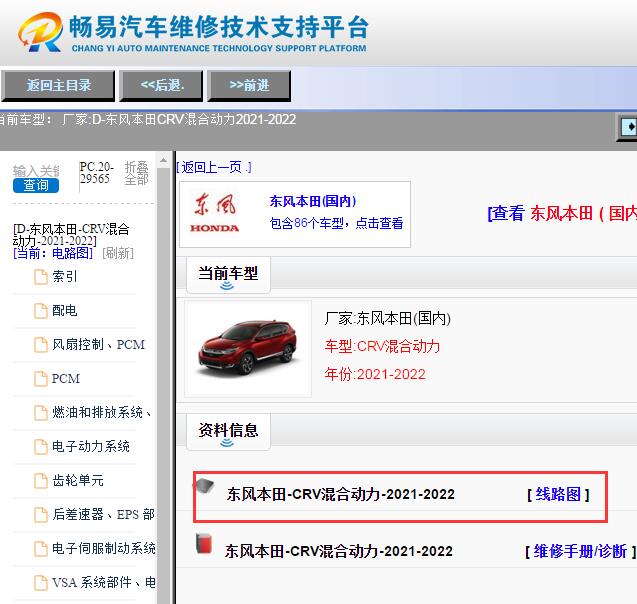This screenshot has width=637, height=604.
Task: Click the PC.20-29565 text in the sidebar
Action: 97,173
